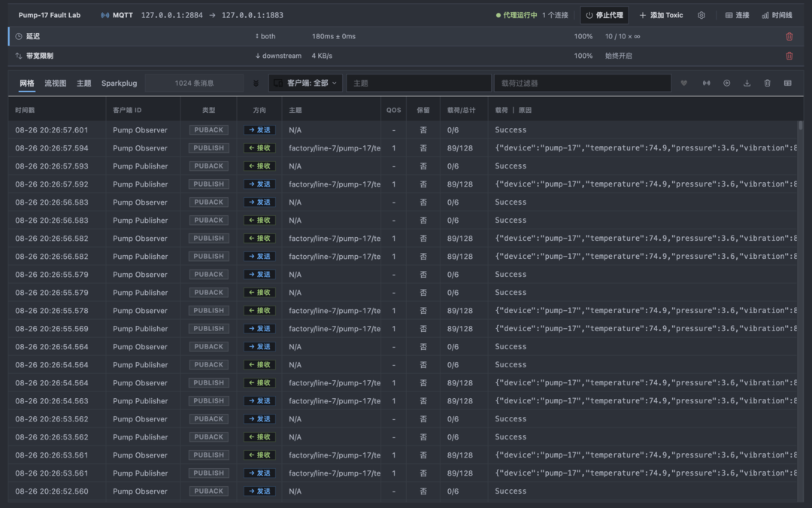Viewport: 812px width, 508px height.
Task: Click the 停止代理 stop proxy button
Action: pyautogui.click(x=604, y=15)
